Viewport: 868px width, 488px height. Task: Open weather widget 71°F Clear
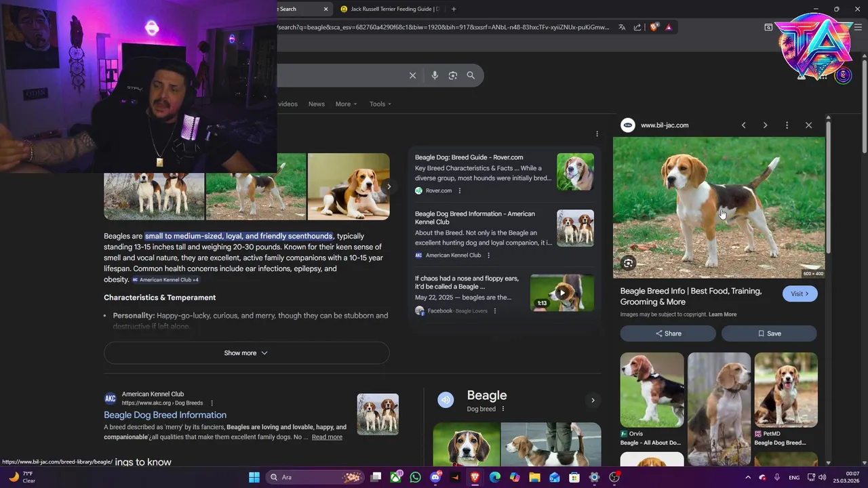(22, 477)
